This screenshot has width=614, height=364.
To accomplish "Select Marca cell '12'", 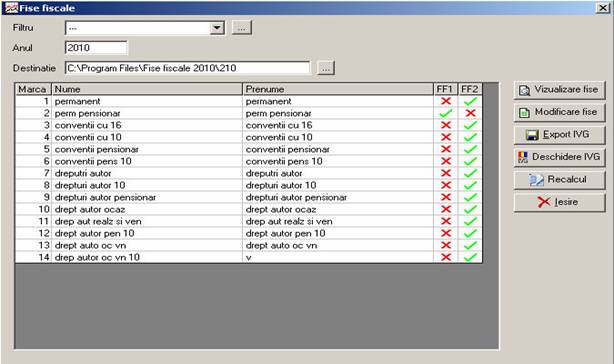I will click(x=34, y=233).
